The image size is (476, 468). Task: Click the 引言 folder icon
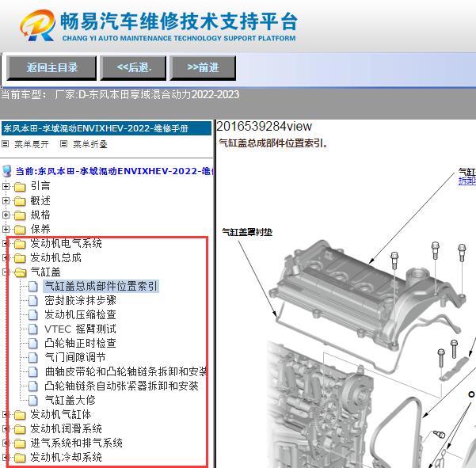pos(20,187)
